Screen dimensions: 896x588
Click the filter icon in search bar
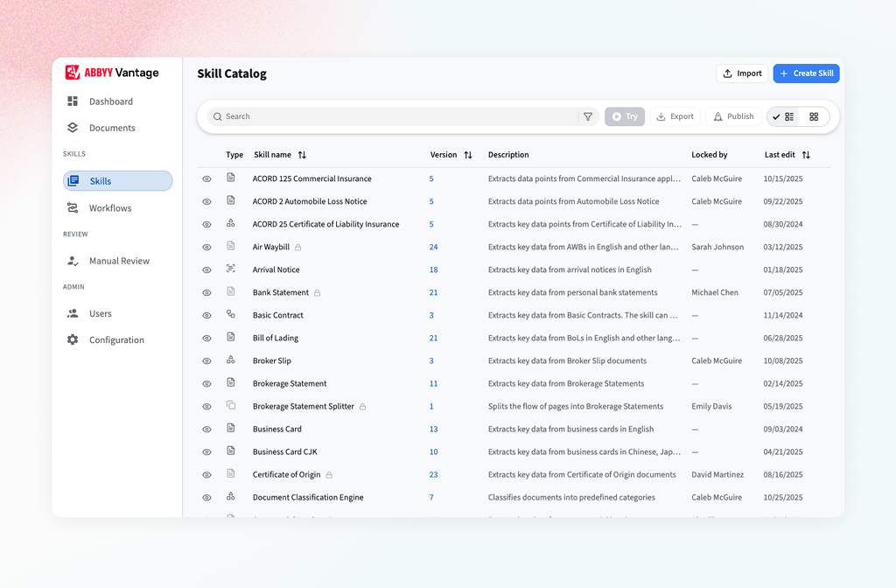588,116
